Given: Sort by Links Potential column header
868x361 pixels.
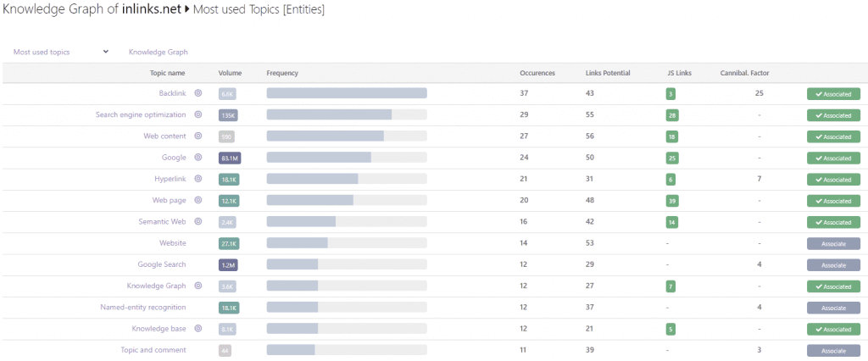Looking at the screenshot, I should (x=607, y=73).
